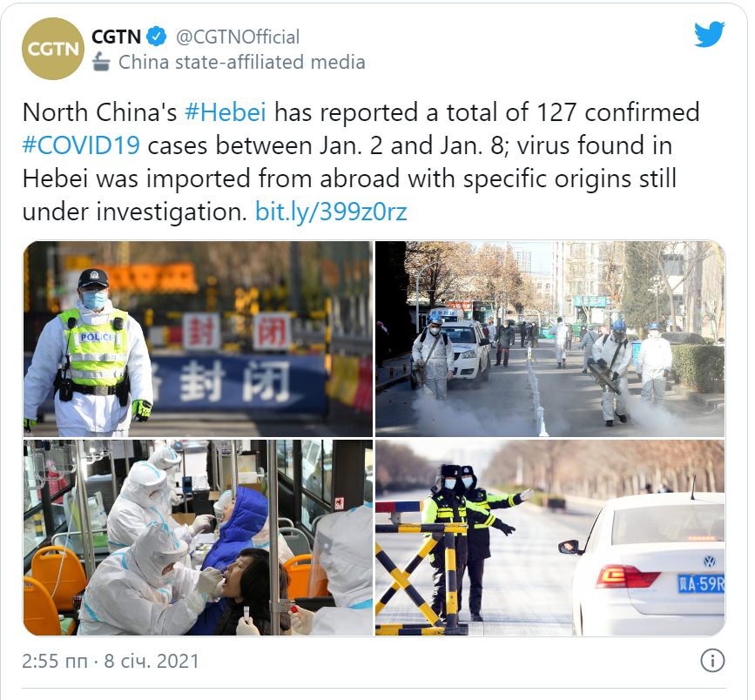The height and width of the screenshot is (700, 755).
Task: Follow the bit.ly/399z0rz link
Action: (331, 212)
